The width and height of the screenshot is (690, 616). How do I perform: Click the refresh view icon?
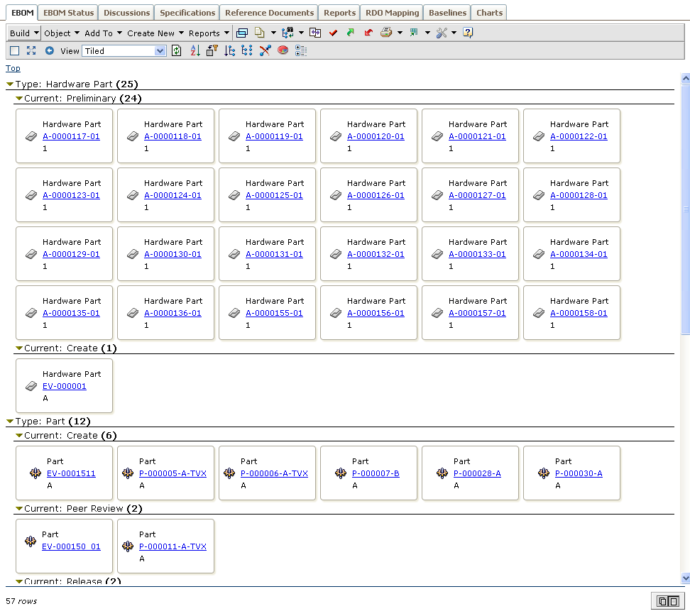[x=176, y=51]
